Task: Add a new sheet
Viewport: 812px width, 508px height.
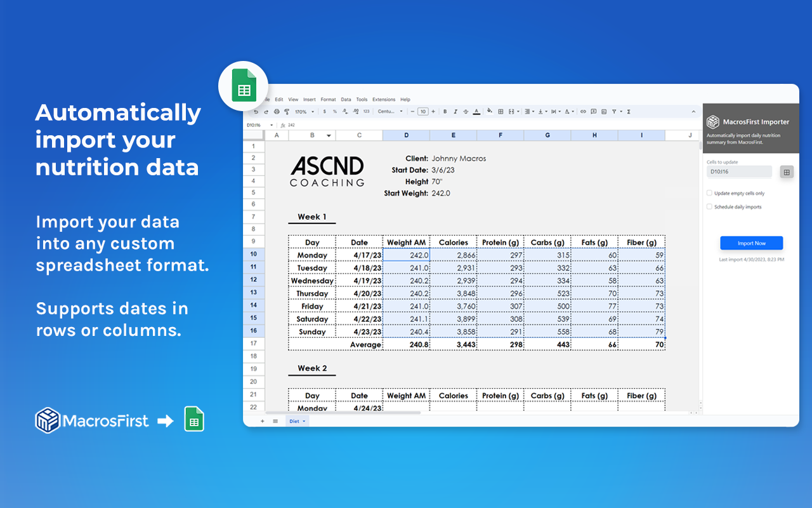Action: point(263,421)
